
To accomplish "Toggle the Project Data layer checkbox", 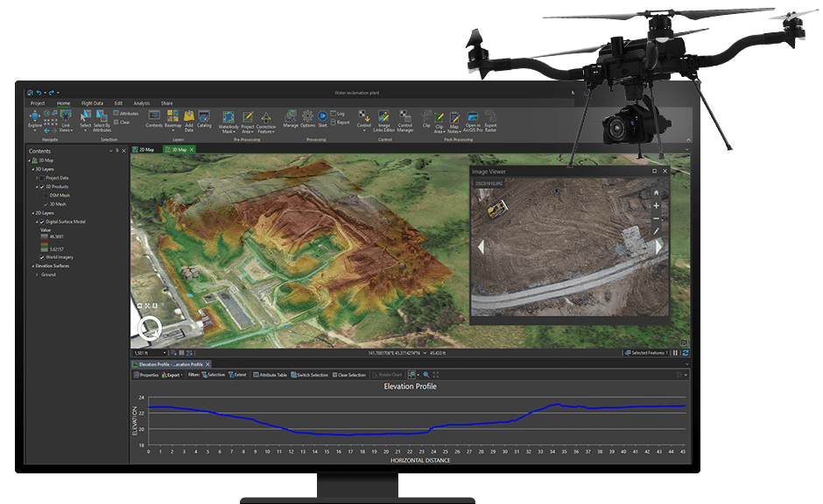I will point(41,178).
